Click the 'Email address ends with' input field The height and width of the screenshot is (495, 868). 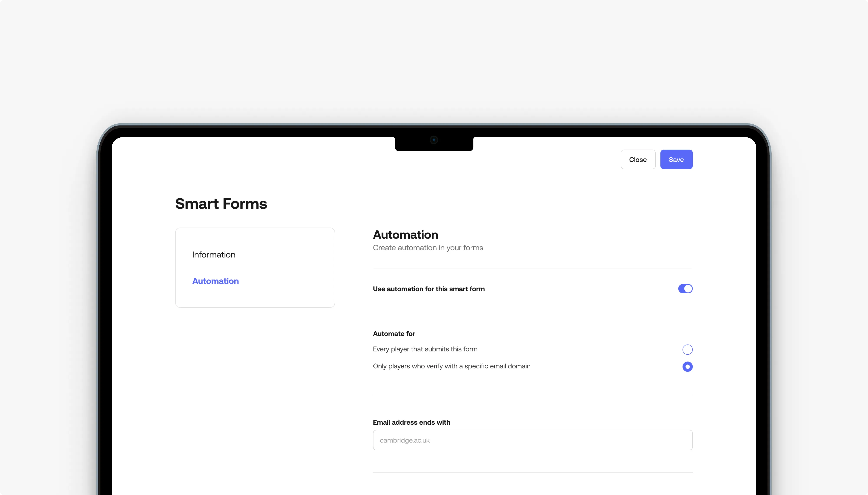[x=532, y=440]
